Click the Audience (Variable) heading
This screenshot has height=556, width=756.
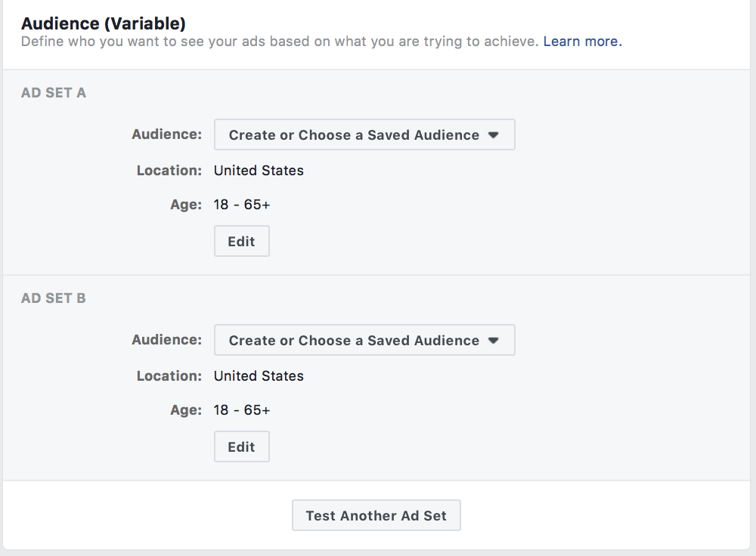(x=104, y=23)
